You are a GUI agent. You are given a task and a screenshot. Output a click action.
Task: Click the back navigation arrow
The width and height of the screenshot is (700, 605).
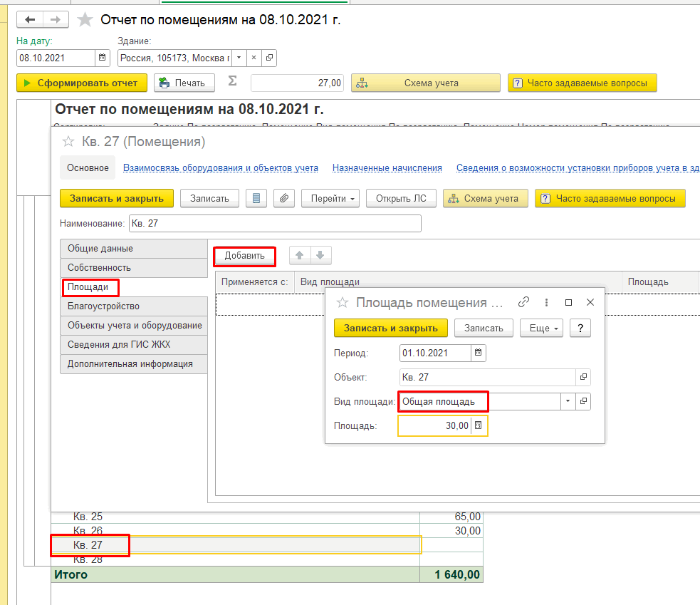pos(30,20)
